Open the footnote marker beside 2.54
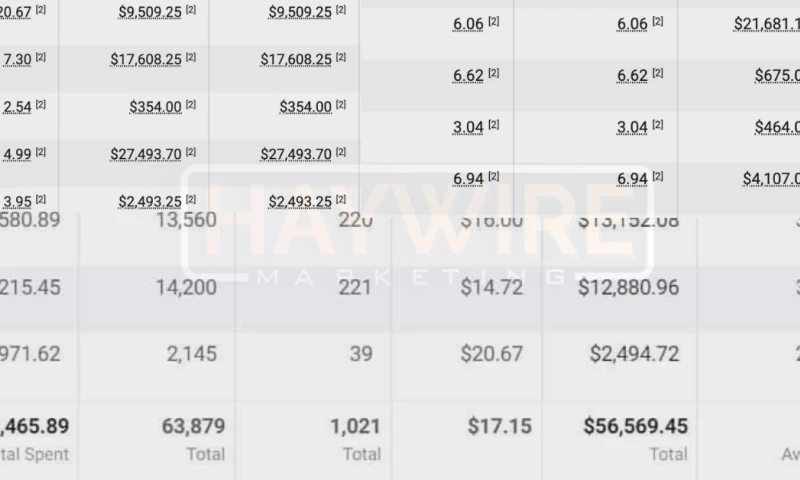 point(41,105)
